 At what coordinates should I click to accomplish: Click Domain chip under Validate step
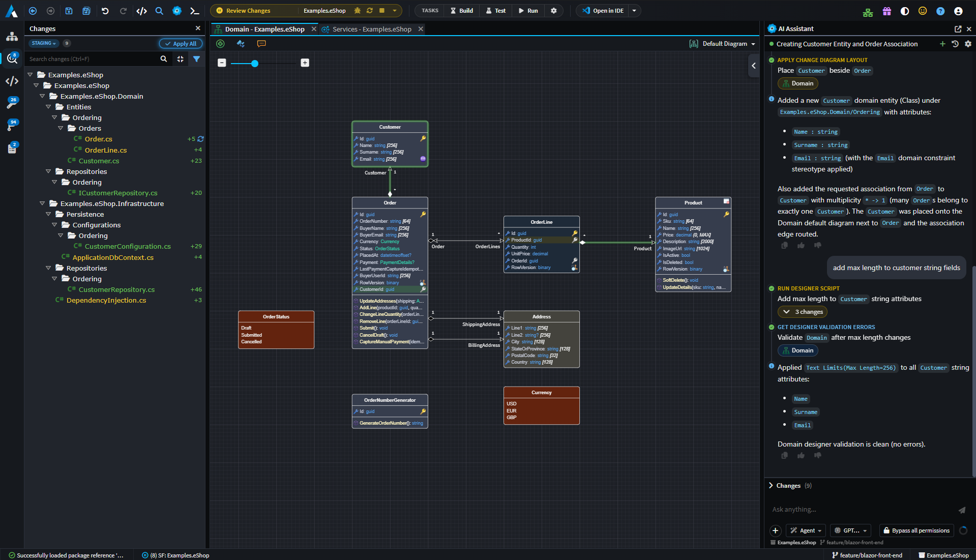coord(797,350)
